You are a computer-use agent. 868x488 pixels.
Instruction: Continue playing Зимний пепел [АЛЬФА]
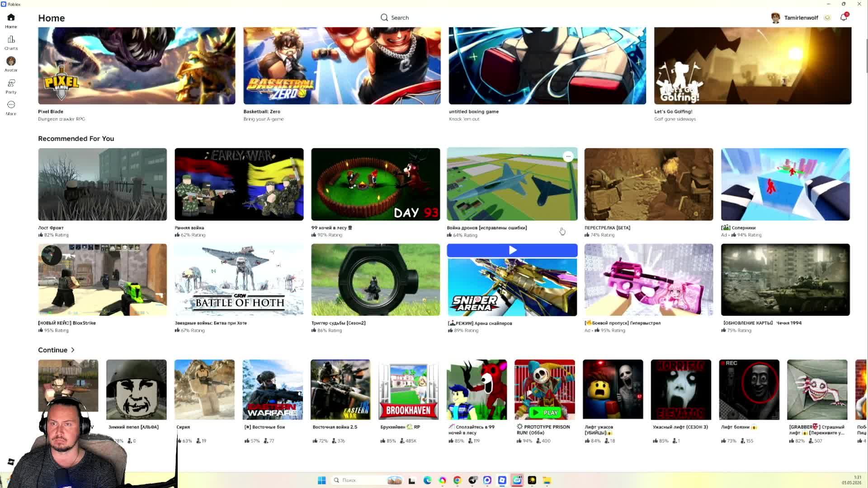click(136, 389)
